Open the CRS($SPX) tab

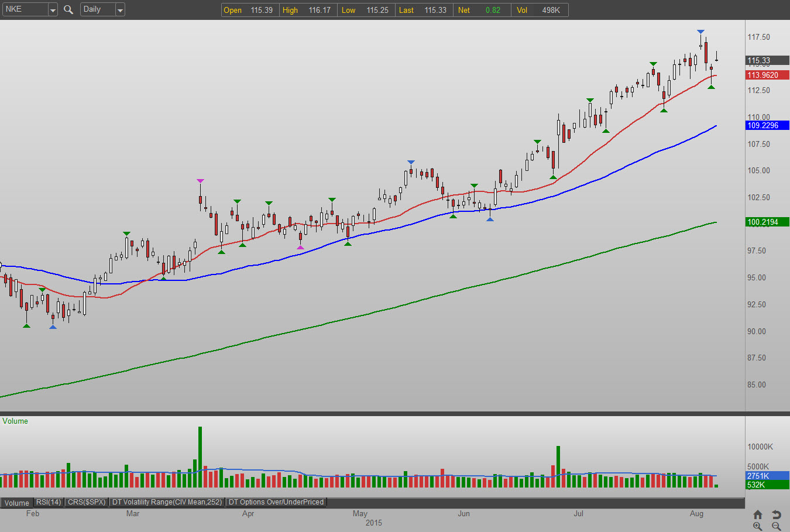[87, 502]
